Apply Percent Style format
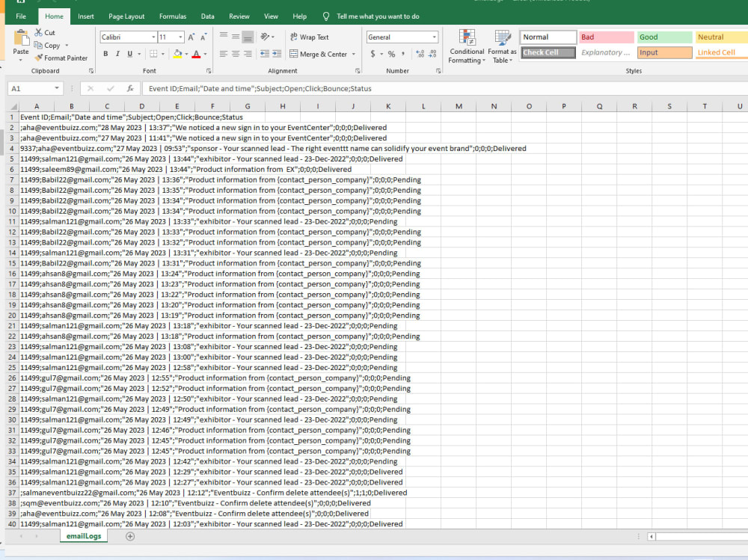Image resolution: width=748 pixels, height=560 pixels. (x=392, y=54)
